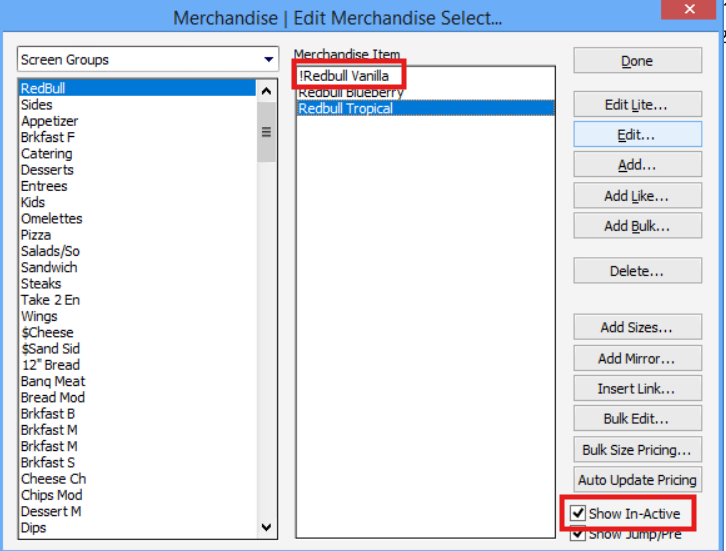This screenshot has height=551, width=726.
Task: Click the Insert Link... button
Action: (x=637, y=388)
